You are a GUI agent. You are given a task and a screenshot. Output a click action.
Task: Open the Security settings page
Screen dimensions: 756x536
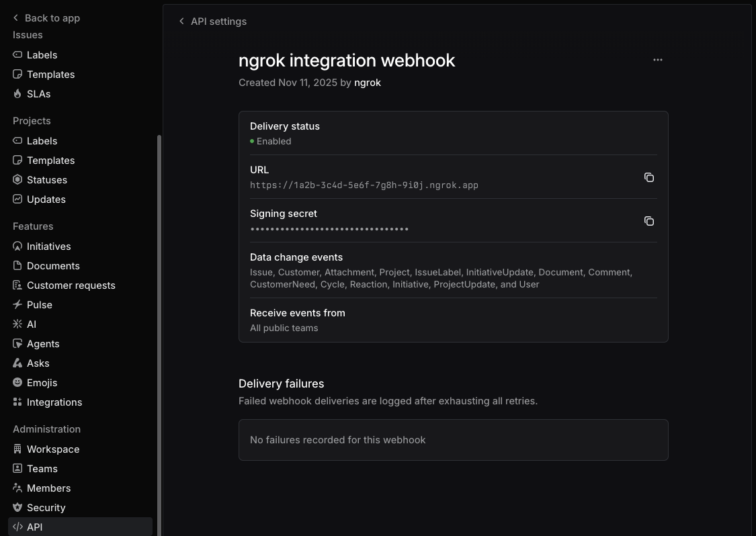[46, 508]
